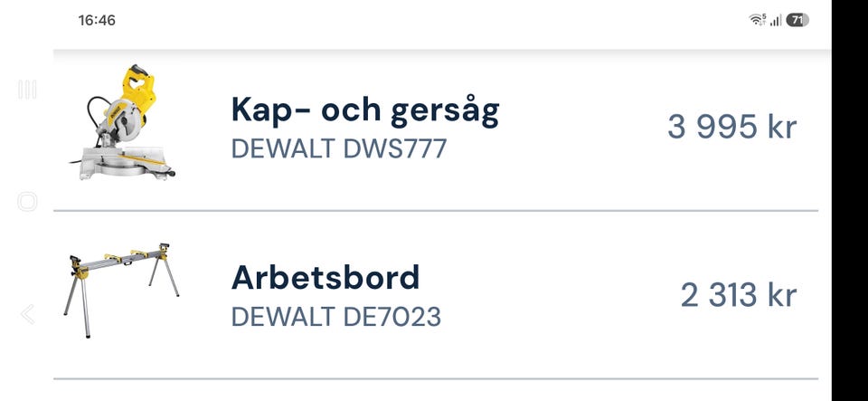
Task: Tap the mobile signal strength icon
Action: [x=776, y=21]
